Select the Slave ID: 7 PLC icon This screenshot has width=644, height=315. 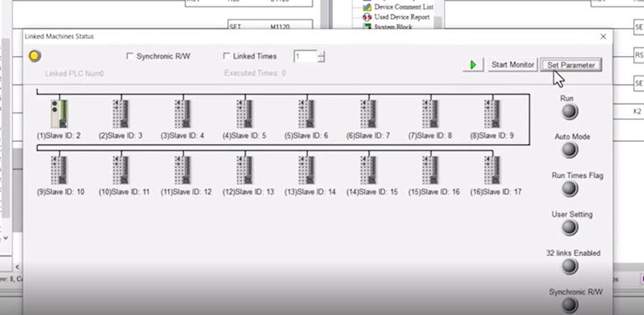click(369, 114)
